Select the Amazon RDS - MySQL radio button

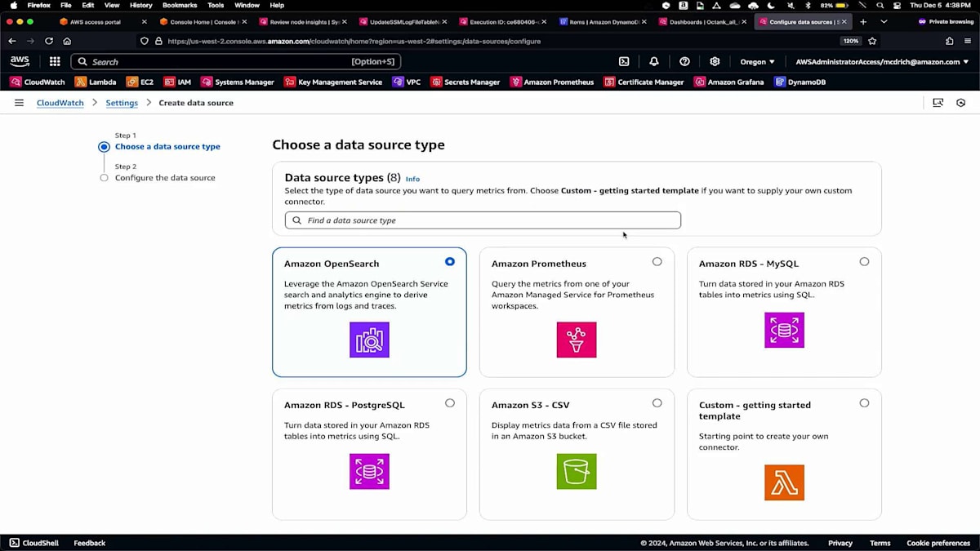[864, 261]
